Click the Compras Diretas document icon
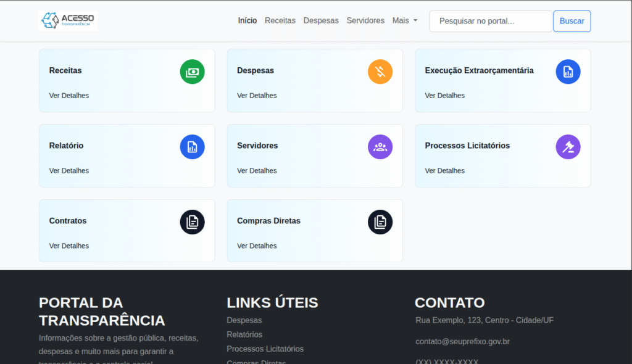Image resolution: width=632 pixels, height=364 pixels. 380,222
